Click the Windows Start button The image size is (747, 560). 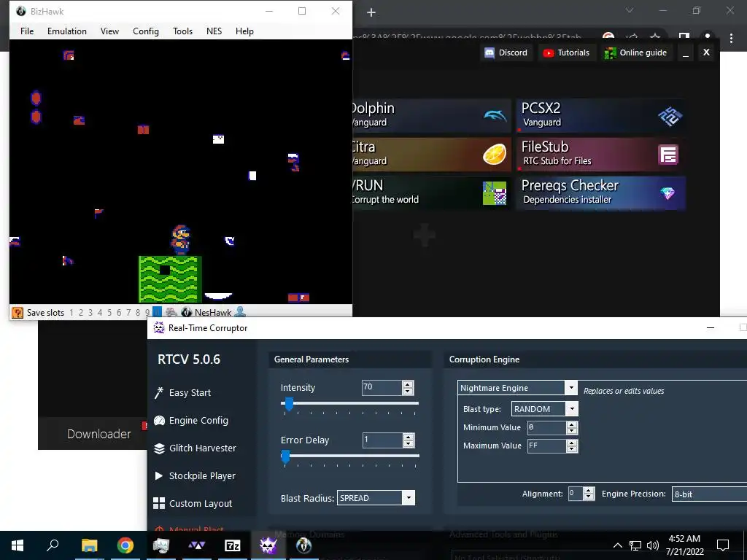[18, 545]
